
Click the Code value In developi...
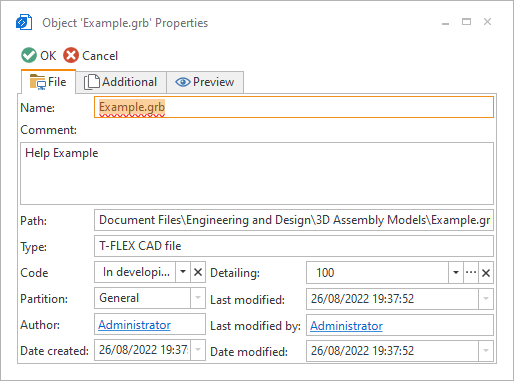click(x=136, y=272)
